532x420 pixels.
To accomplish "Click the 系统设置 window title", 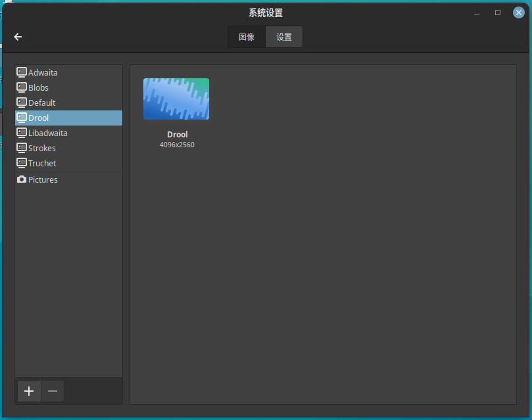I will point(266,12).
